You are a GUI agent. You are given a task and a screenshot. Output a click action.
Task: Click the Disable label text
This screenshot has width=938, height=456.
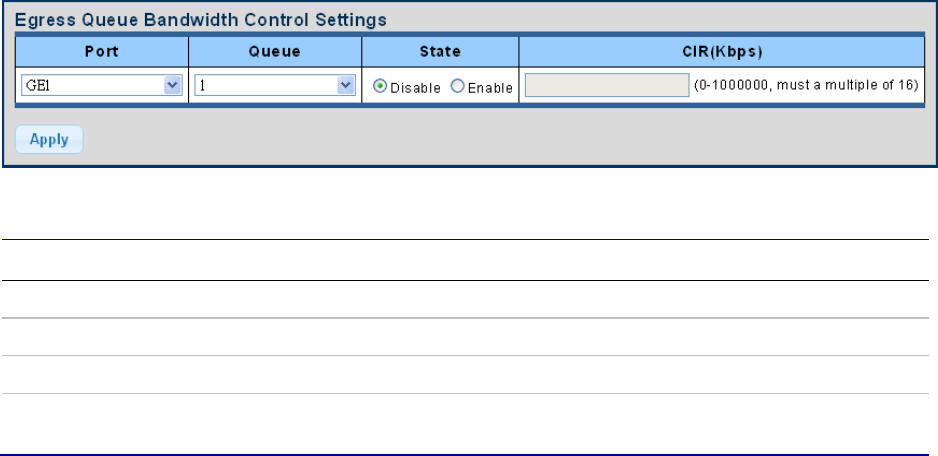pyautogui.click(x=415, y=88)
